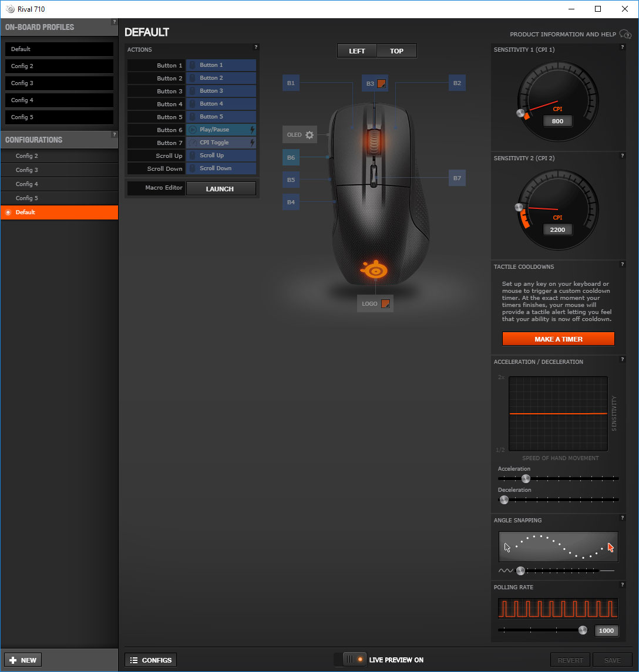Image resolution: width=639 pixels, height=672 pixels.
Task: Click the polling rate value field 1000
Action: pos(606,630)
